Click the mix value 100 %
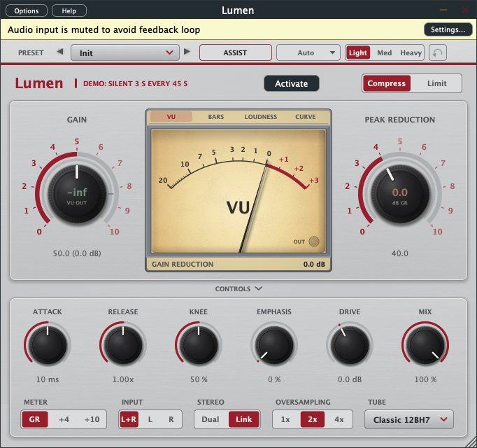 [x=425, y=379]
